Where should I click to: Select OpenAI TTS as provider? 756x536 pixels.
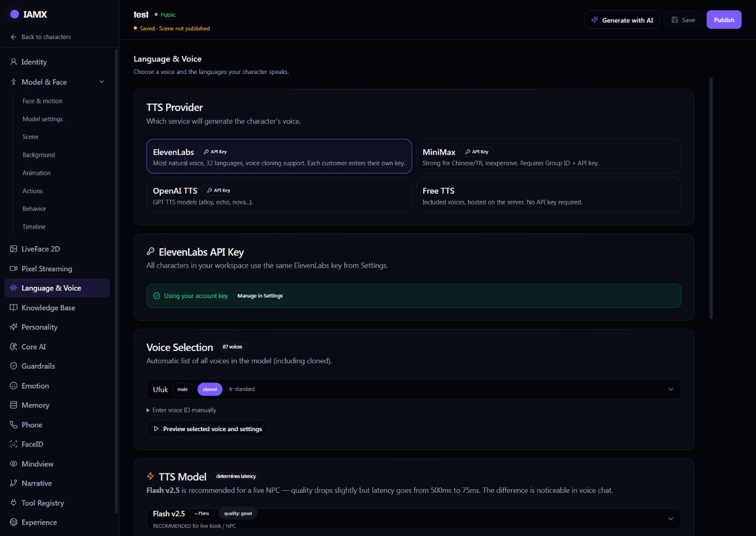click(x=279, y=195)
